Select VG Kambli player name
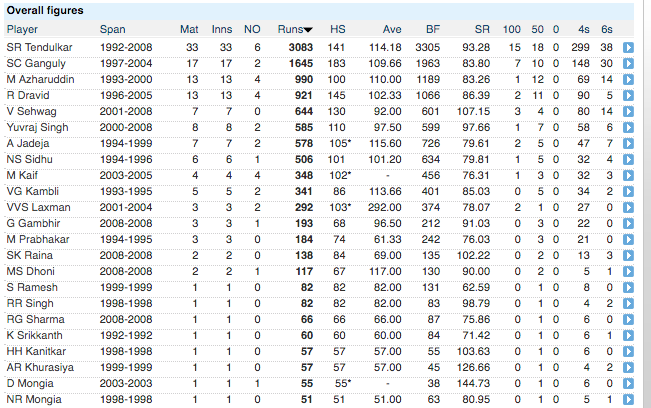This screenshot has height=408, width=651. pos(33,191)
